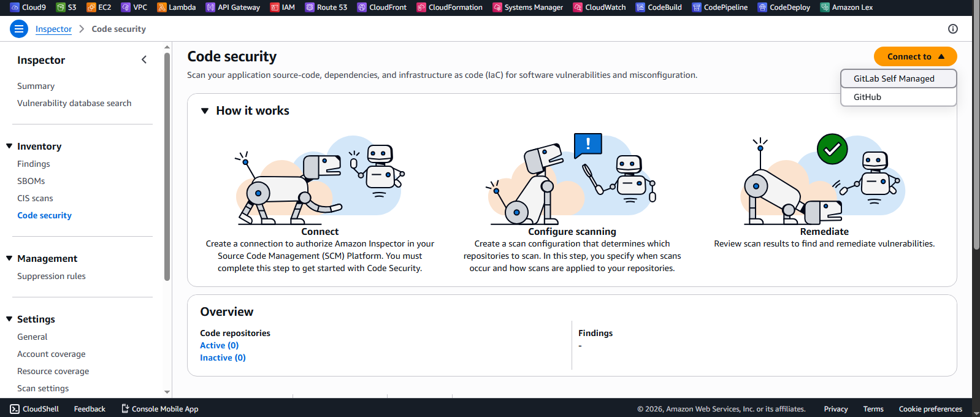Open General settings
This screenshot has width=980, height=417.
[x=33, y=337]
